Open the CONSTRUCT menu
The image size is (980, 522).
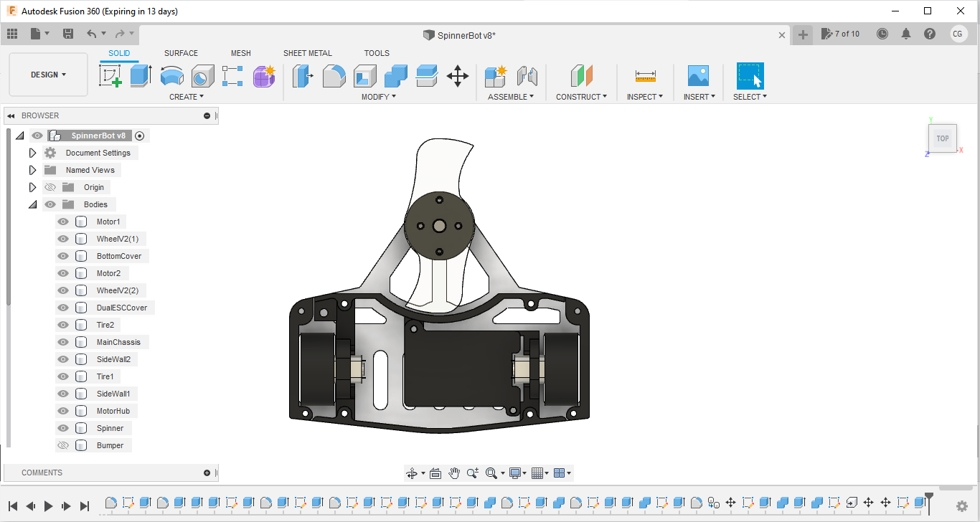tap(581, 97)
